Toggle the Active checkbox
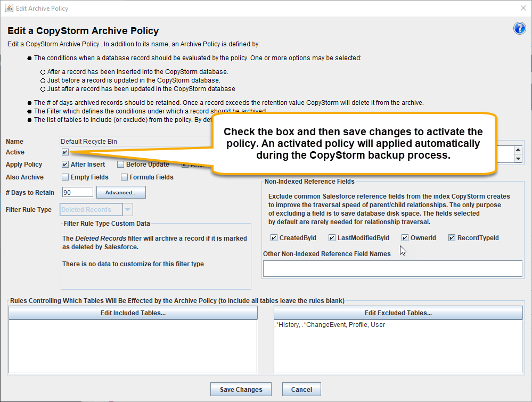The width and height of the screenshot is (532, 402). click(x=65, y=152)
